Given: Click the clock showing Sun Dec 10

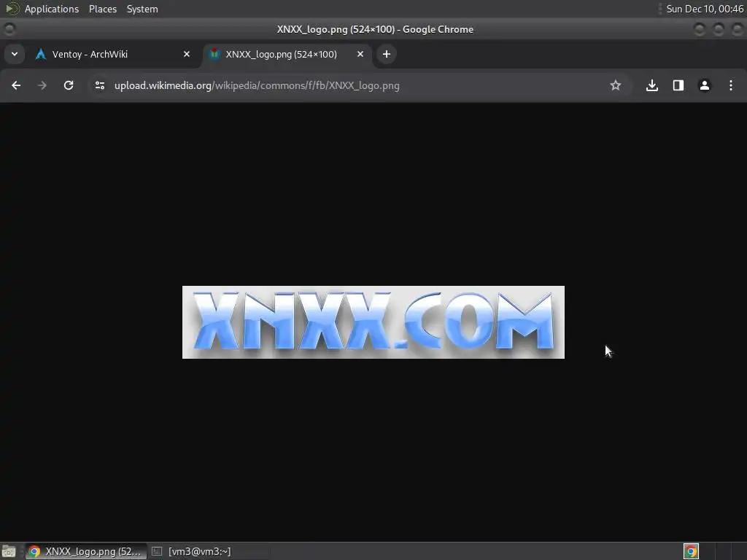Looking at the screenshot, I should coord(705,9).
